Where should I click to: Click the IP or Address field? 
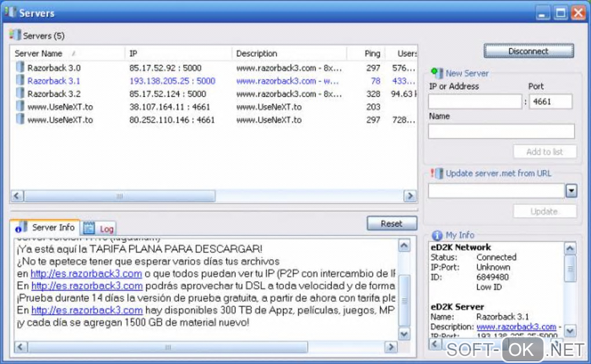(x=475, y=101)
